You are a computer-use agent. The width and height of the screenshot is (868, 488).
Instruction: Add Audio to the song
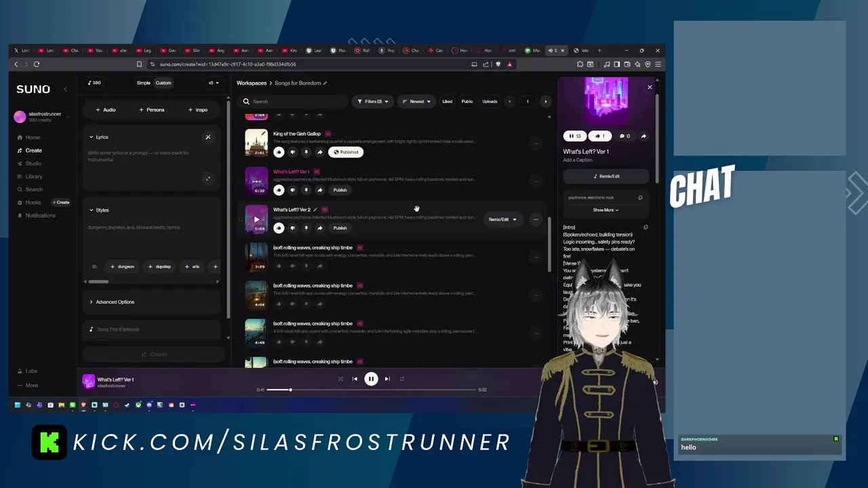(x=106, y=110)
